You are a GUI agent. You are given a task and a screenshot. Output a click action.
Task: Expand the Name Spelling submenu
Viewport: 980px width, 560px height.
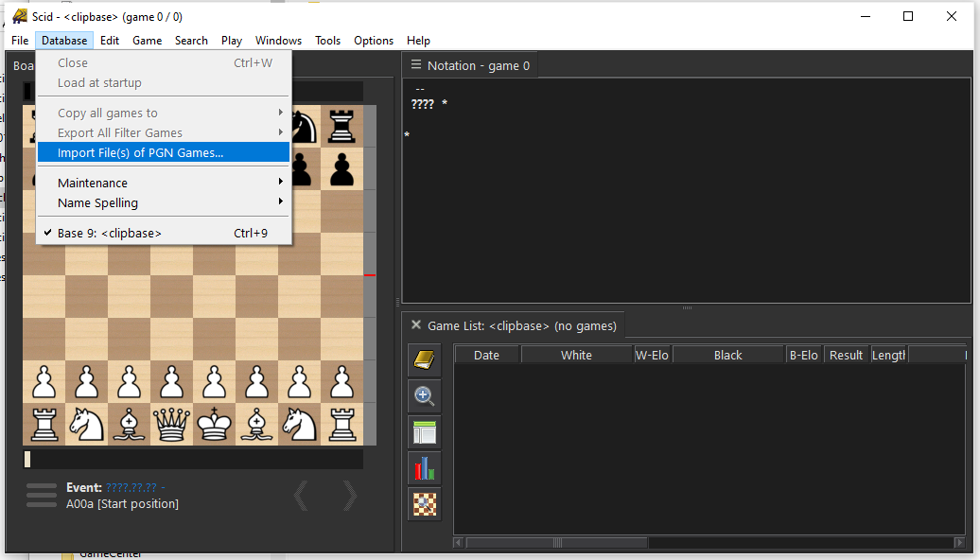[x=164, y=203]
